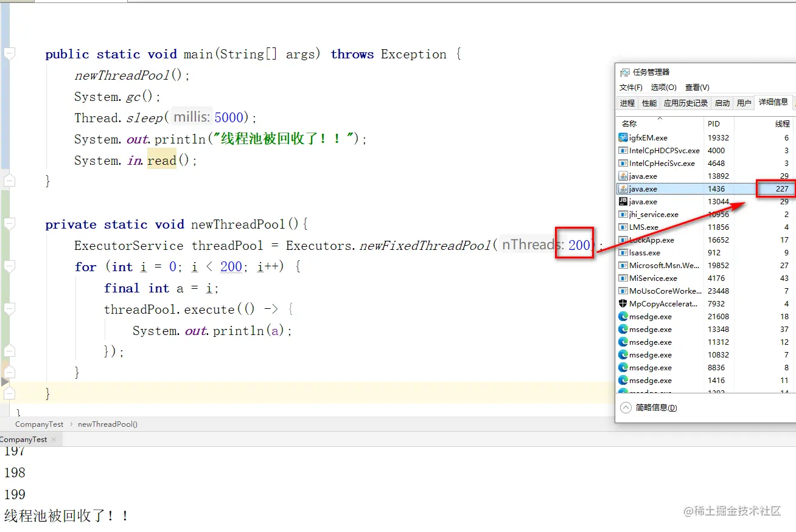This screenshot has width=796, height=532.
Task: Click the fold end marker at main's closing brace
Action: click(x=9, y=181)
